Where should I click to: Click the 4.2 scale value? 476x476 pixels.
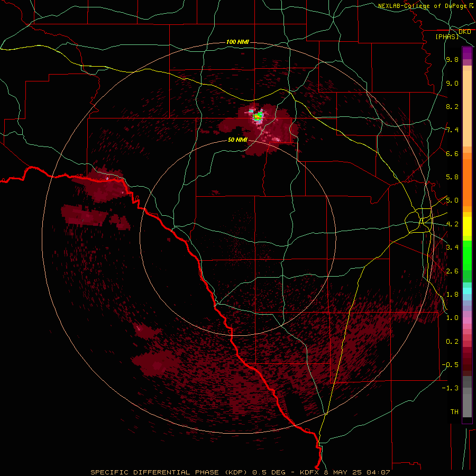click(452, 224)
